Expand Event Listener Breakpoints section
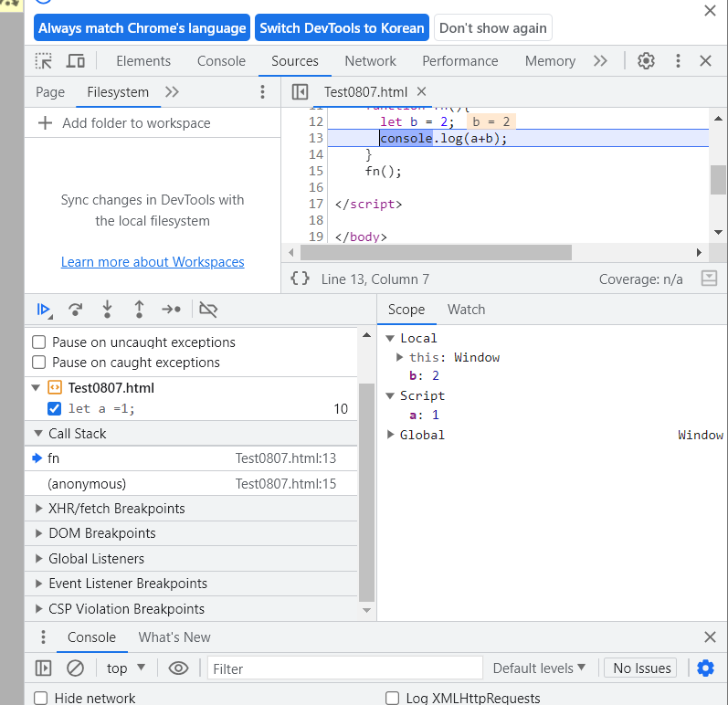 (x=39, y=584)
